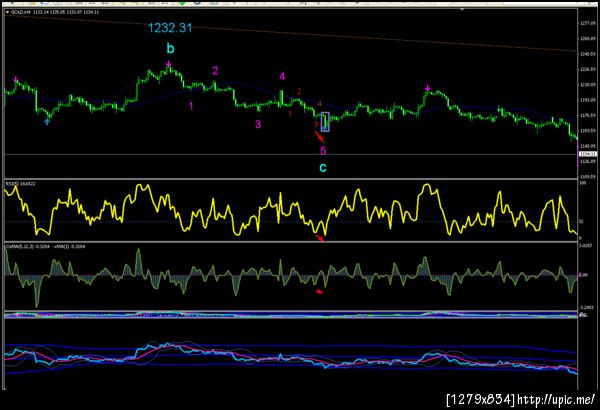Select the magenta '2' wave label

[215, 71]
